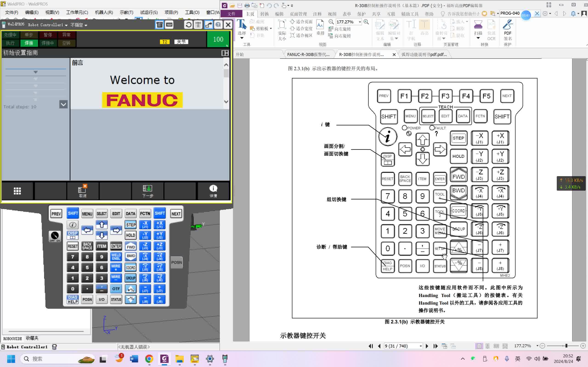Click the grid menu icon on pendant screen
The width and height of the screenshot is (588, 367).
[17, 191]
